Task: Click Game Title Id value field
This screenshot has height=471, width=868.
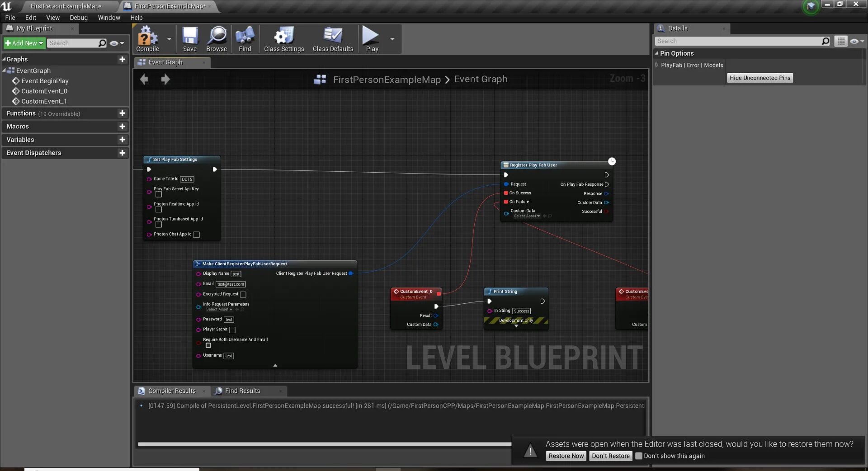Action: click(187, 179)
